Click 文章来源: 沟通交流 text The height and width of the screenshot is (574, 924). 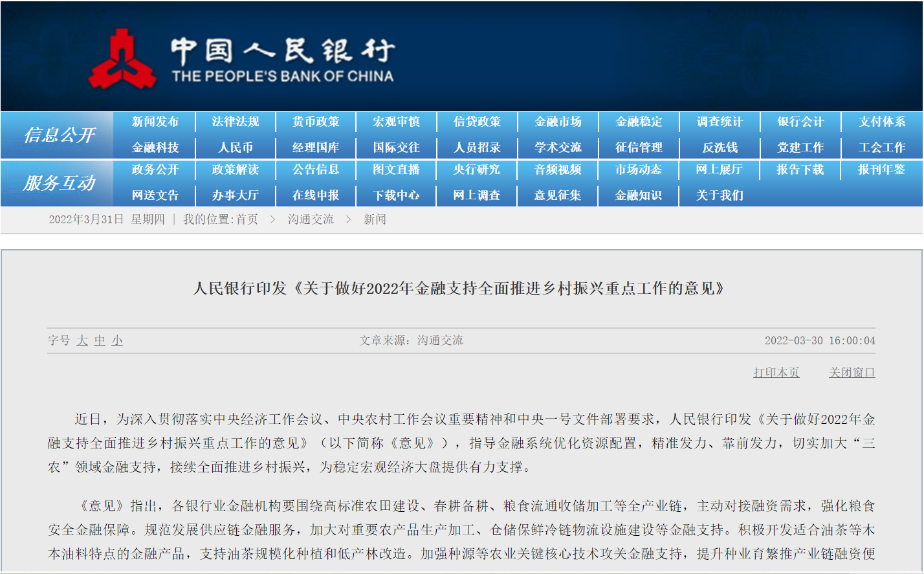412,340
